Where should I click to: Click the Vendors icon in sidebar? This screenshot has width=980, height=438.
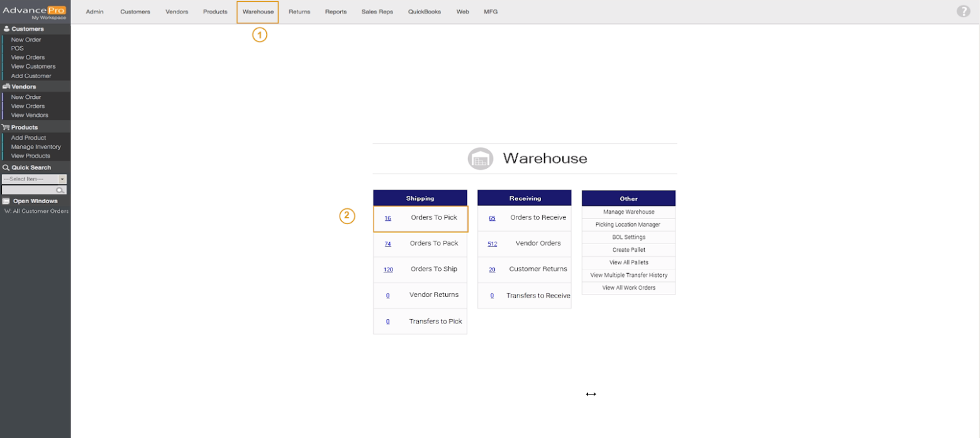[6, 87]
